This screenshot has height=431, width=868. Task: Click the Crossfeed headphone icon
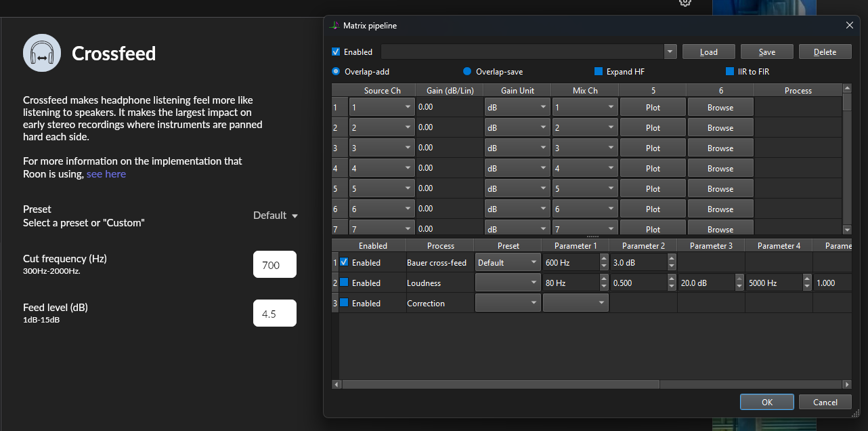(42, 53)
